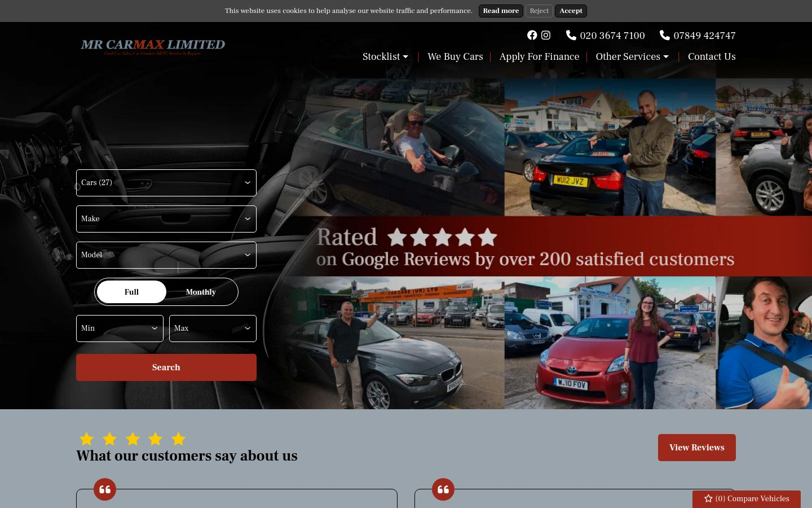Open the Model dropdown
Screen dimensions: 812x508
(x=166, y=255)
